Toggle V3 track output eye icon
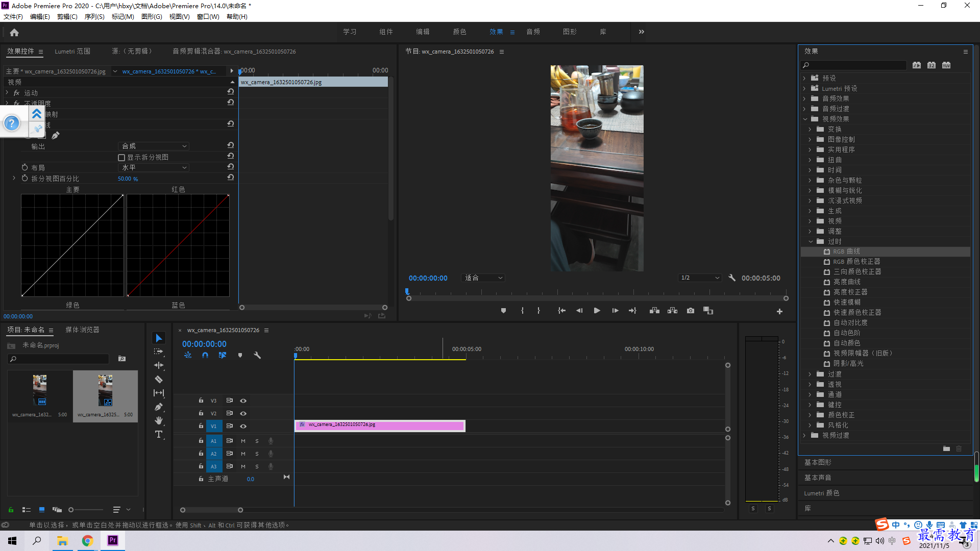The image size is (980, 551). pos(243,400)
